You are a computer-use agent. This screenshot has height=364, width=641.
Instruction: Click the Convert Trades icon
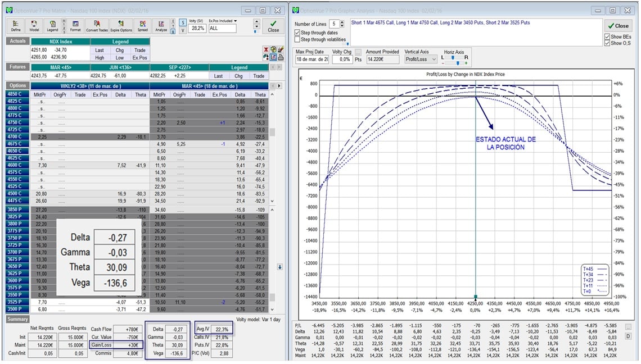97,26
